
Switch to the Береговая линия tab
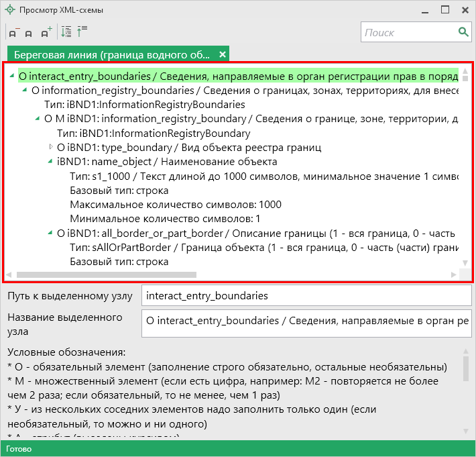click(x=111, y=54)
